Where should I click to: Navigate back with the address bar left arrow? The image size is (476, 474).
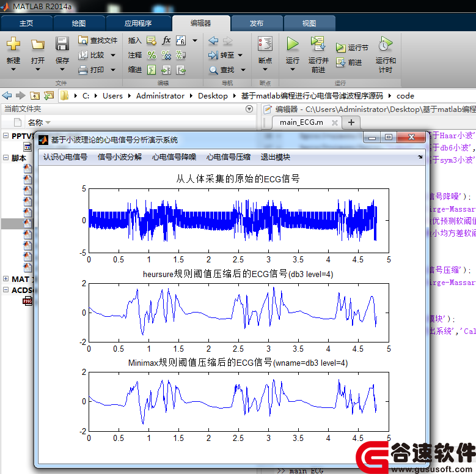[7, 95]
